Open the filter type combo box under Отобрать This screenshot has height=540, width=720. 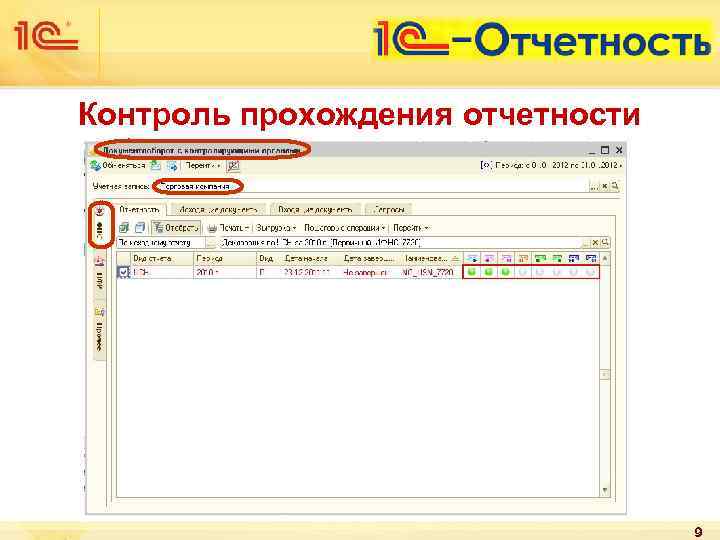166,242
